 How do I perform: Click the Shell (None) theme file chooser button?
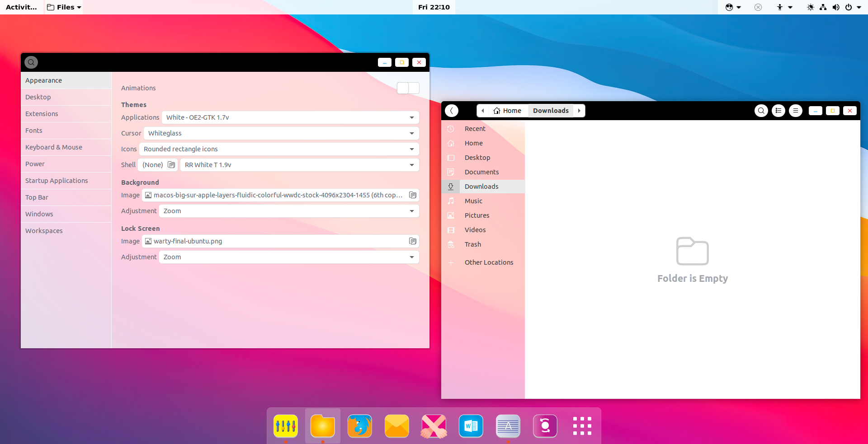tap(158, 165)
